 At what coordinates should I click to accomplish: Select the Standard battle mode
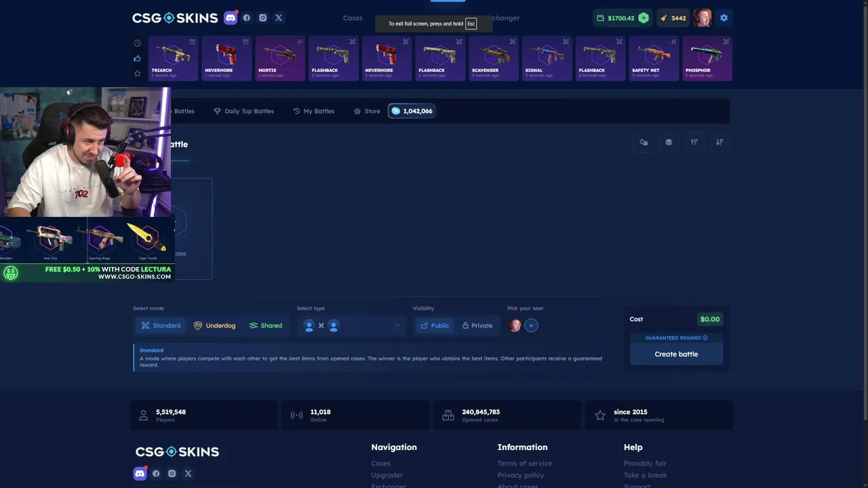point(161,326)
